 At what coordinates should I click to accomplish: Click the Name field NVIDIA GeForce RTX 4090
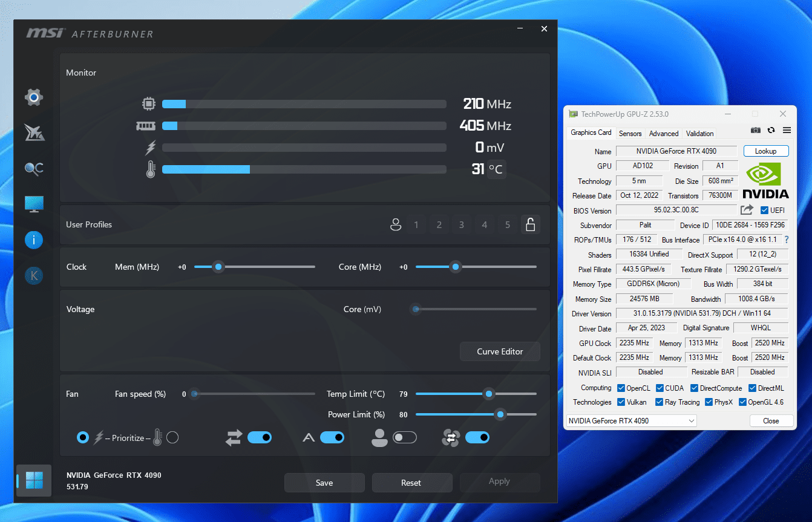tap(676, 151)
